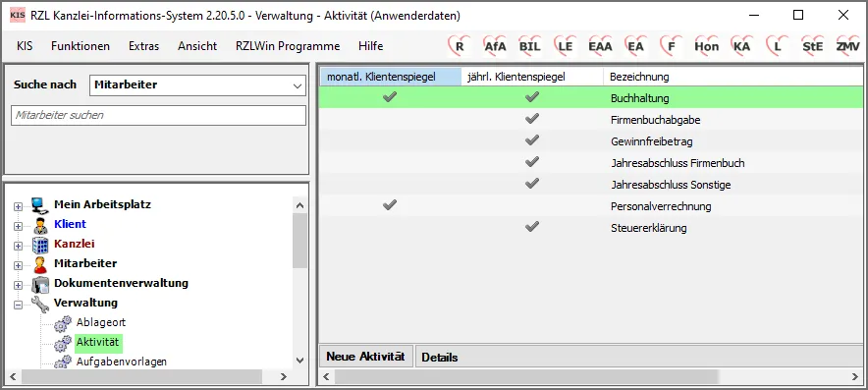Click the tree panel scroll down arrow
Viewport: 868px width, 390px height.
(299, 361)
